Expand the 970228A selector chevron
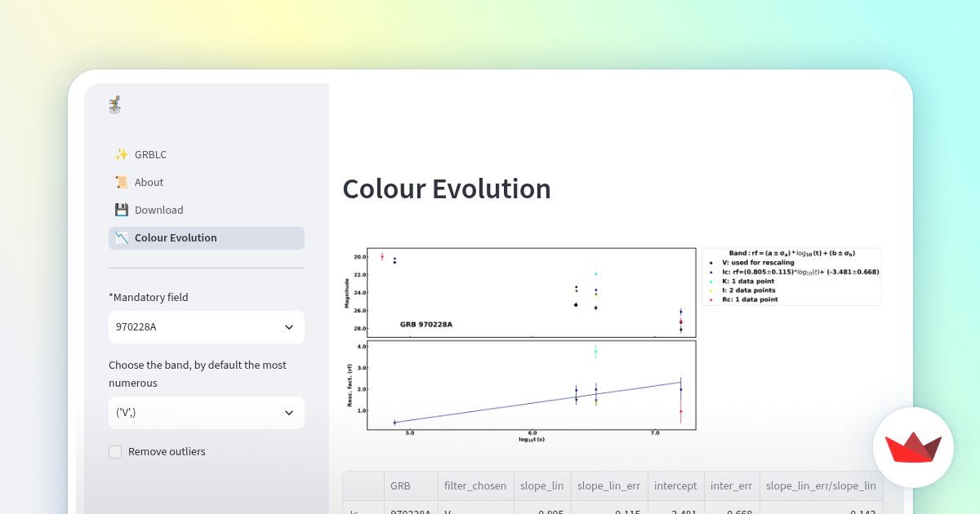 [x=289, y=327]
